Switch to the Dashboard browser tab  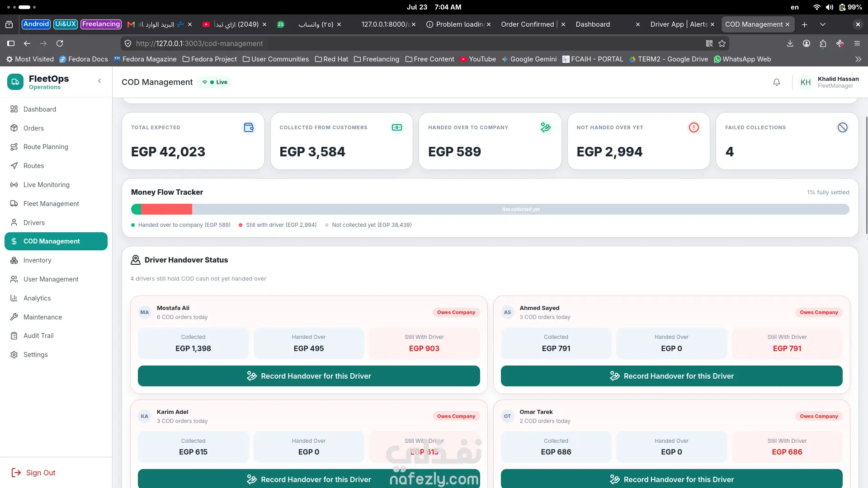pyautogui.click(x=607, y=24)
